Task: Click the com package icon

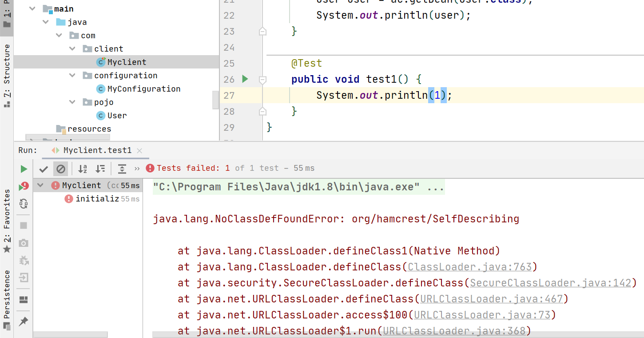Action: tap(74, 36)
